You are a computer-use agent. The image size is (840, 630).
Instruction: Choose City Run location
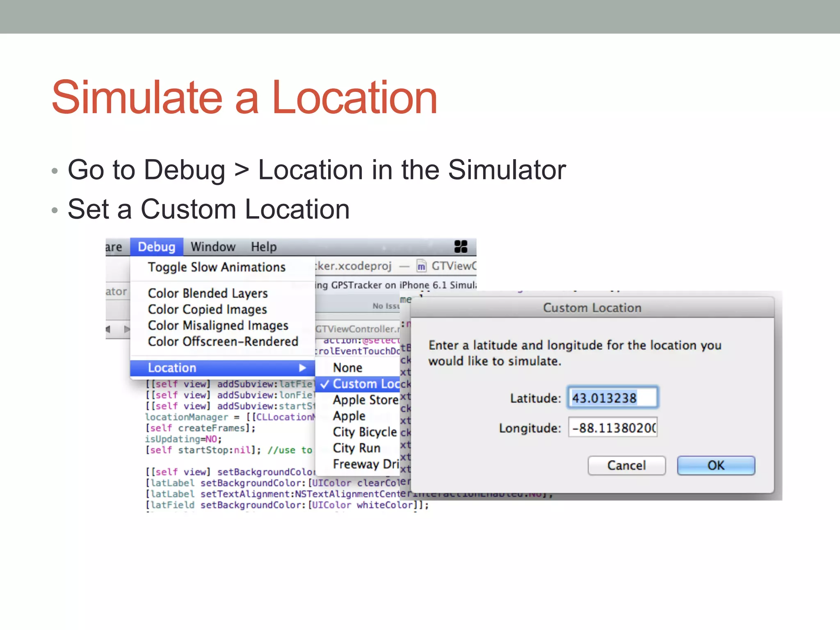[x=357, y=448]
